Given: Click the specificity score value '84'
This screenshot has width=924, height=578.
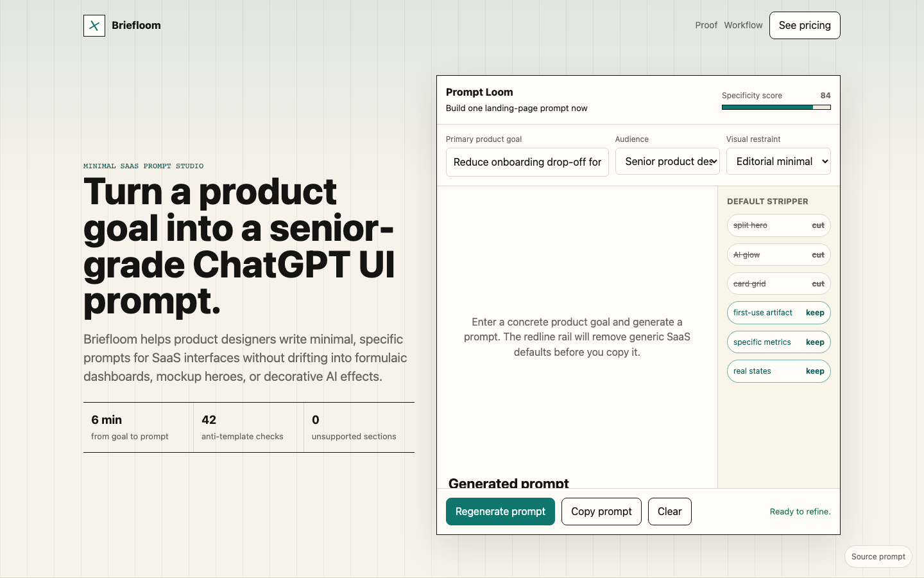Looking at the screenshot, I should click(x=826, y=95).
